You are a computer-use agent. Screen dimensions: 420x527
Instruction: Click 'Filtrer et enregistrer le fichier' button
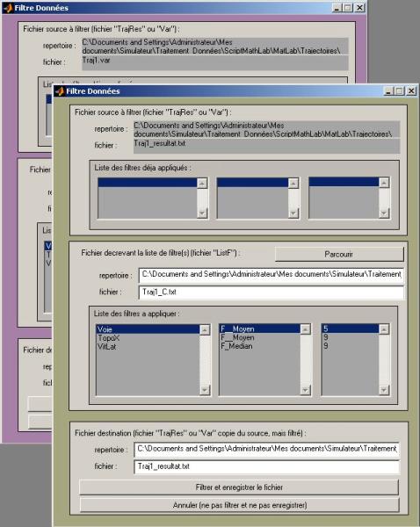pyautogui.click(x=239, y=487)
